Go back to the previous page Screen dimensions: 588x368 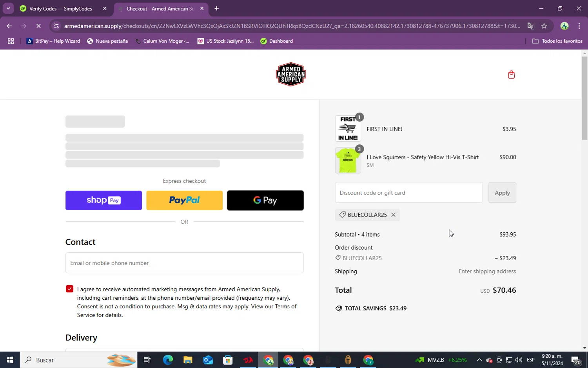pos(9,26)
